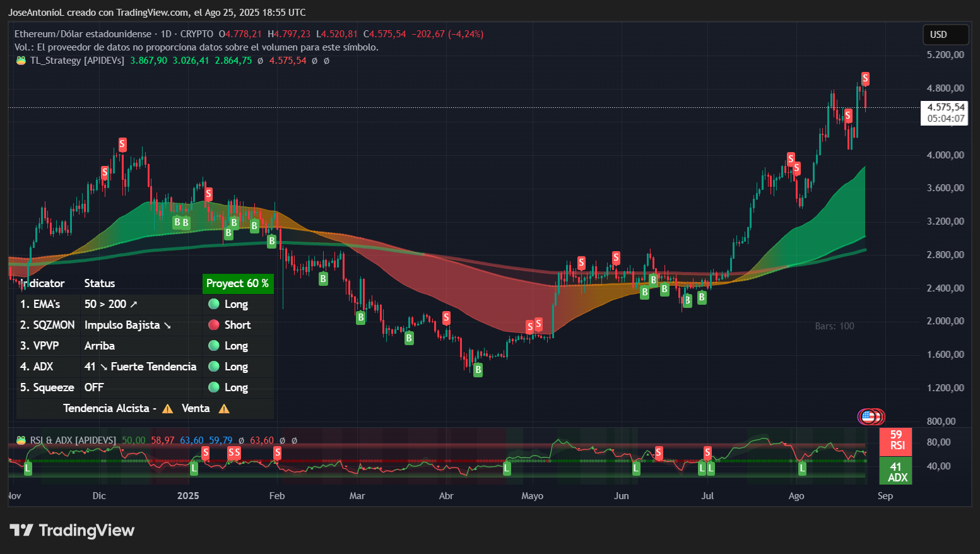Click the green VPVP Long indicator dot
The width and height of the screenshot is (980, 554).
[x=213, y=346]
